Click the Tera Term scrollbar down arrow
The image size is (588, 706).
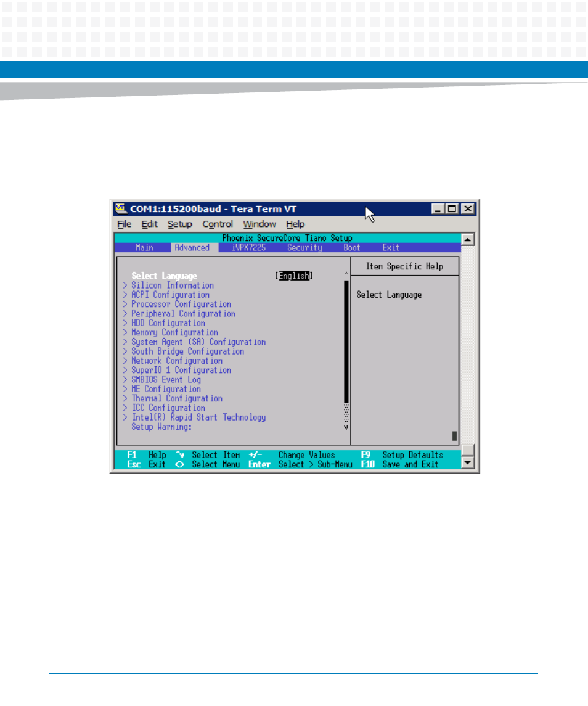click(x=468, y=462)
